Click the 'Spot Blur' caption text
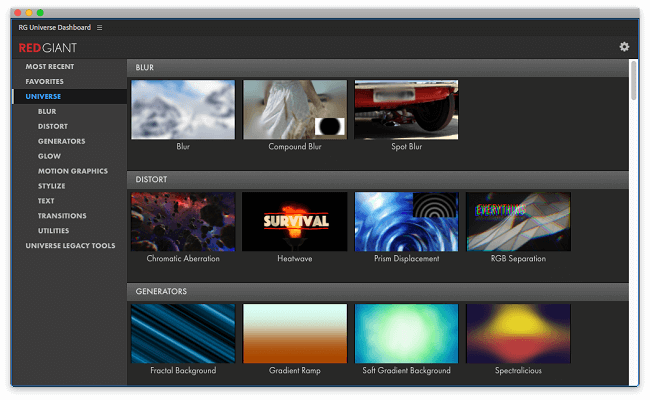The height and width of the screenshot is (400, 650). [x=406, y=146]
